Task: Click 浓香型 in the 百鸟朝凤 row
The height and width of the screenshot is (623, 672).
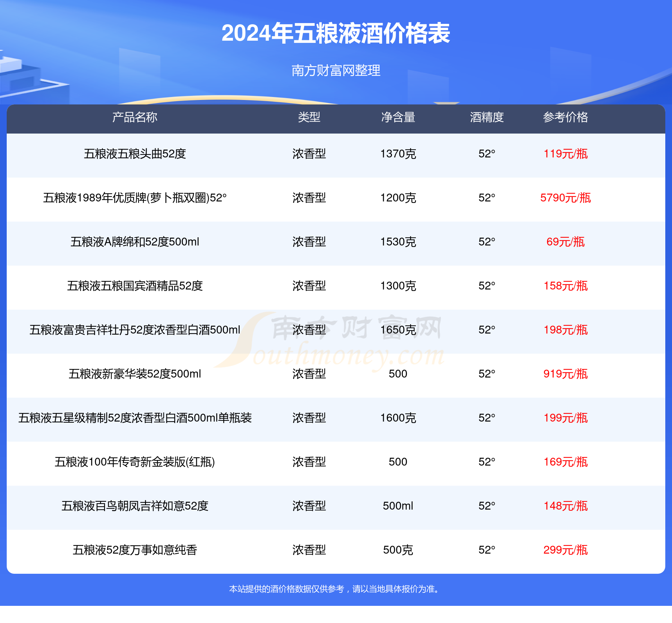Action: tap(309, 506)
